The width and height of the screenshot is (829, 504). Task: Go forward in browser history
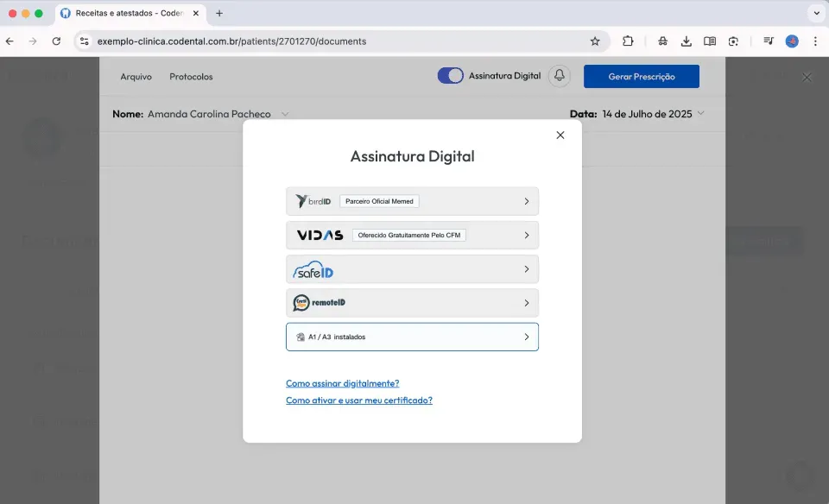[33, 41]
